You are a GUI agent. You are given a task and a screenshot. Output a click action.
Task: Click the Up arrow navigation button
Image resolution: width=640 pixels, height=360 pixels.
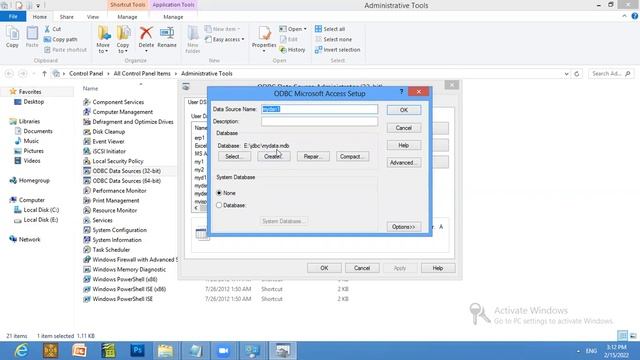44,73
